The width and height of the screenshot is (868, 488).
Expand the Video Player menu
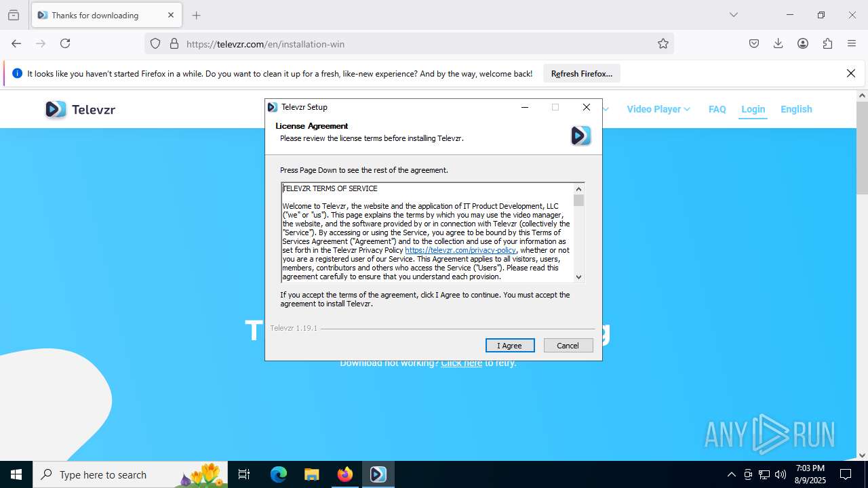(x=658, y=109)
